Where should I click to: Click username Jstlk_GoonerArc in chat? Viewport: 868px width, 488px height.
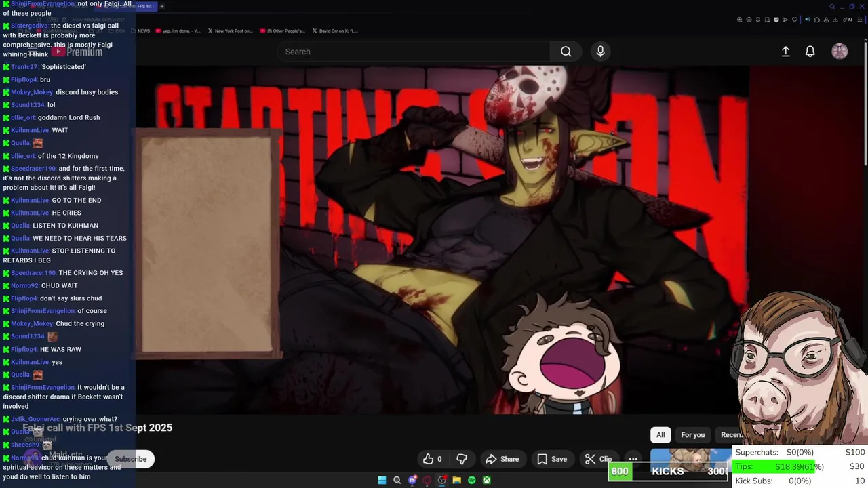35,419
